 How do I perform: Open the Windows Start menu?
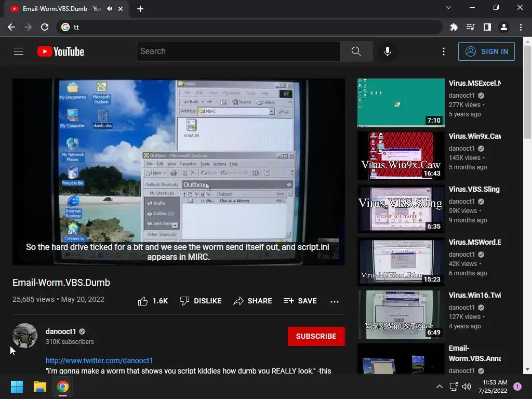coord(17,387)
